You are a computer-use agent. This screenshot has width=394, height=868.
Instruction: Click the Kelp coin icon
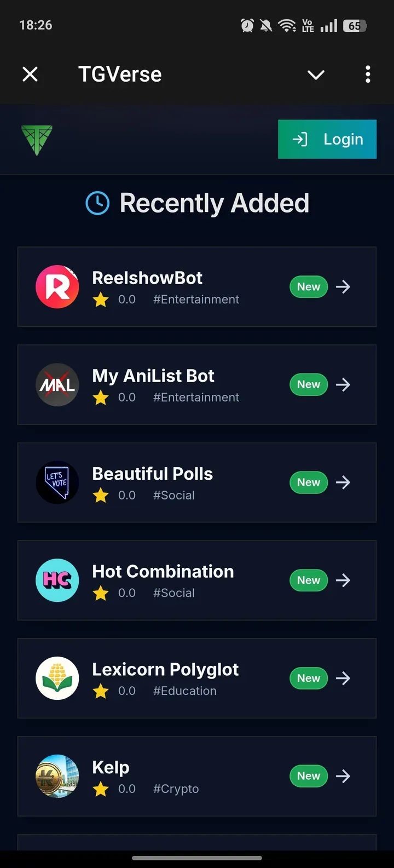tap(57, 775)
